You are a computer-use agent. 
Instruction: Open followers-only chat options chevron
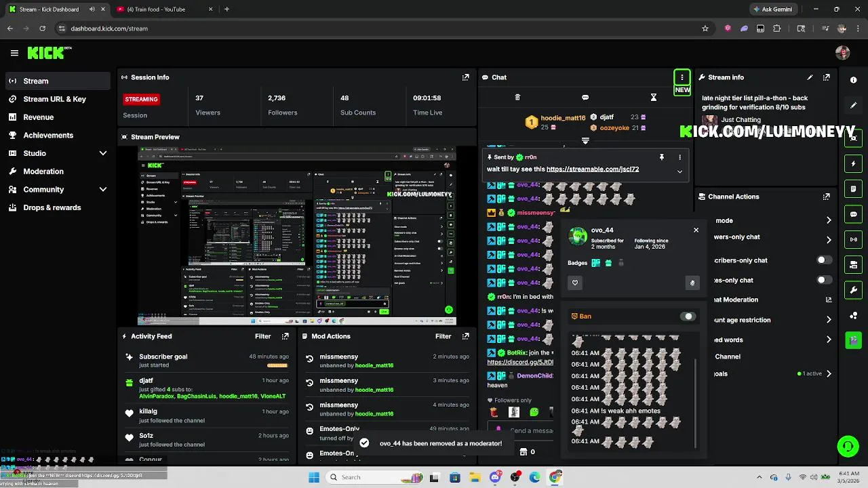click(x=829, y=240)
